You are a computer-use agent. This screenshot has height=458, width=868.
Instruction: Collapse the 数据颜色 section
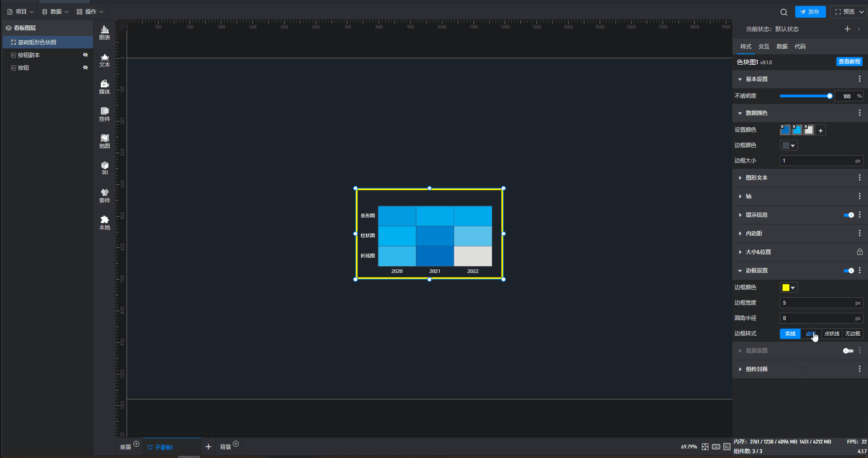[x=756, y=113]
